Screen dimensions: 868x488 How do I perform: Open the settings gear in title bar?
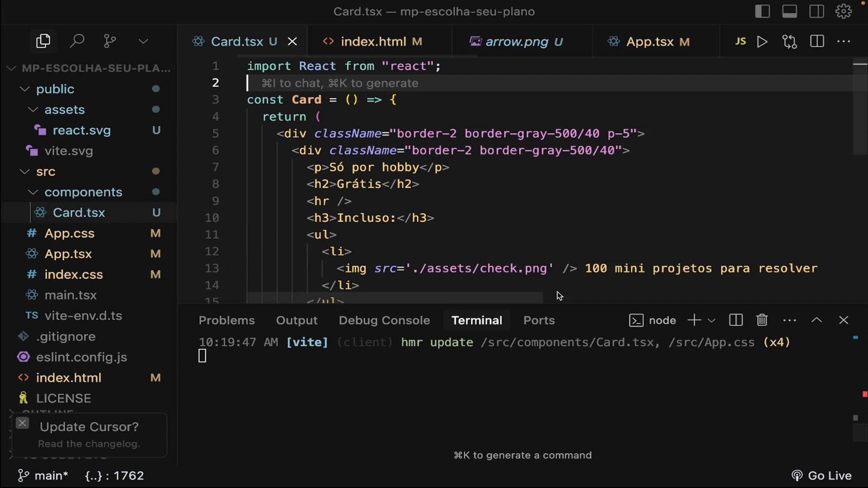[844, 11]
